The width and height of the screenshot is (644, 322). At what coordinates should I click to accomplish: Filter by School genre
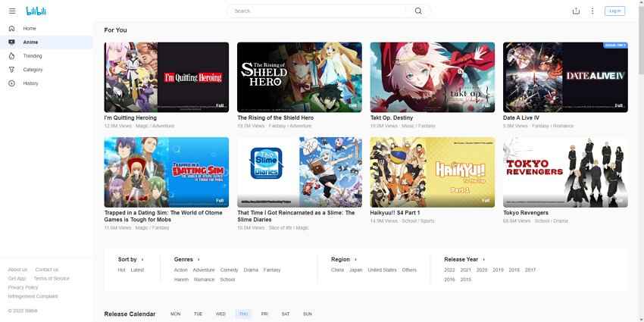[x=227, y=280]
